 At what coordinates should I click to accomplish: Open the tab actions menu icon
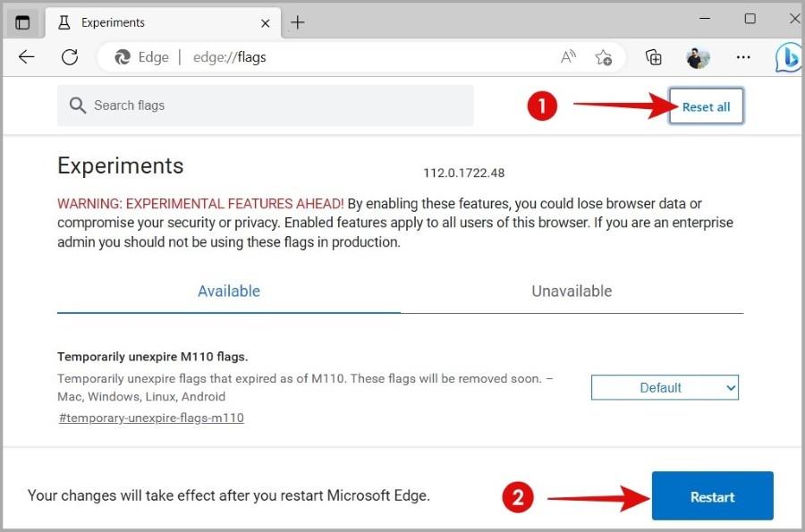coord(22,22)
